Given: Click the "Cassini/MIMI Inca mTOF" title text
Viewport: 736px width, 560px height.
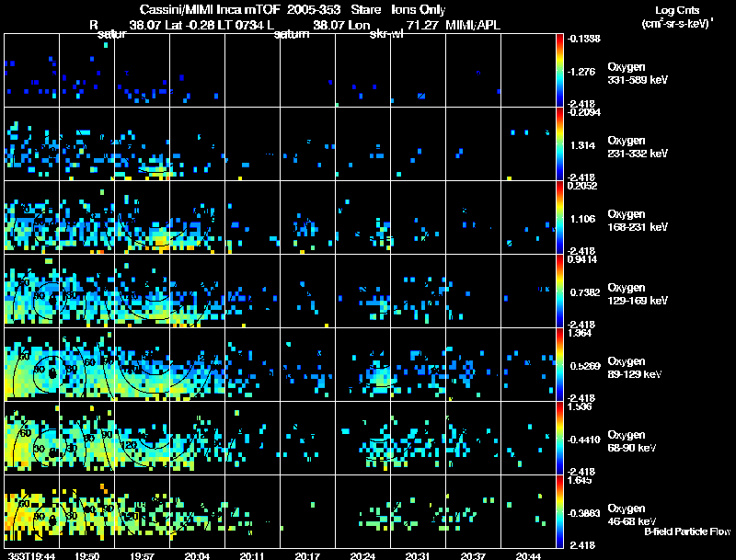Looking at the screenshot, I should [211, 9].
